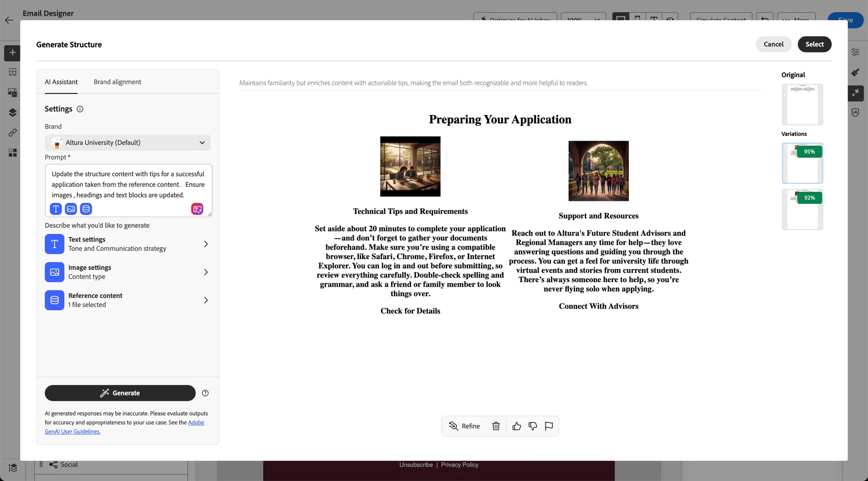
Task: Expand Text settings section
Action: coord(128,244)
